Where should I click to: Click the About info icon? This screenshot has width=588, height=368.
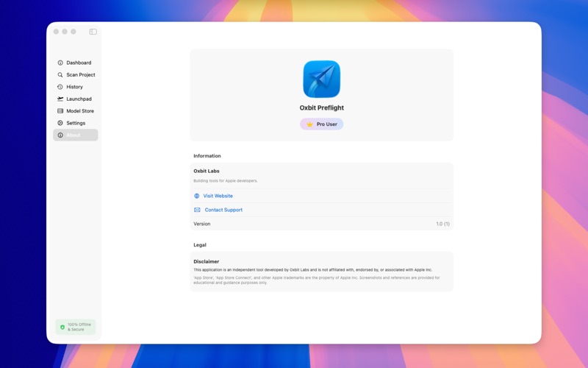tap(60, 135)
